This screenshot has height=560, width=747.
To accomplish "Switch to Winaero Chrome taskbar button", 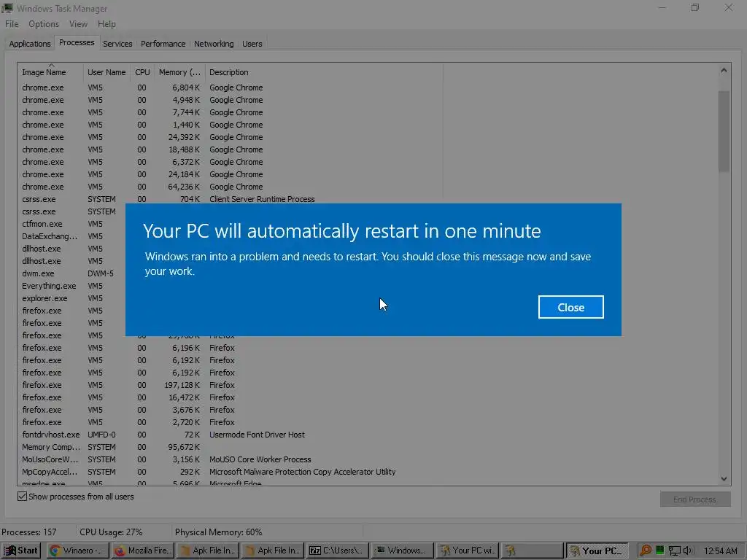I will point(77,551).
